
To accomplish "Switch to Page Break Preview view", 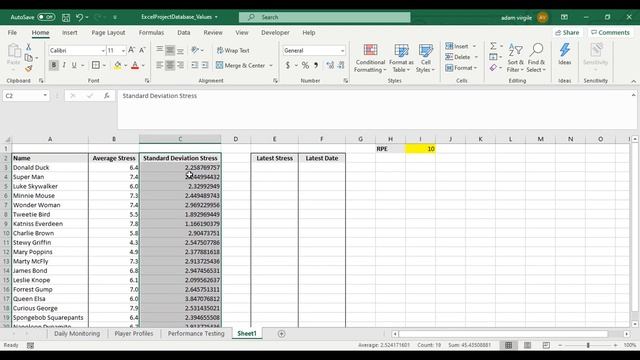I will (546, 345).
